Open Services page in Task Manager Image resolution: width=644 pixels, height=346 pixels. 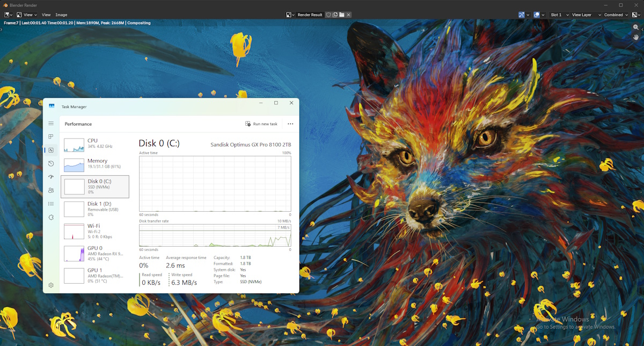[x=51, y=217]
